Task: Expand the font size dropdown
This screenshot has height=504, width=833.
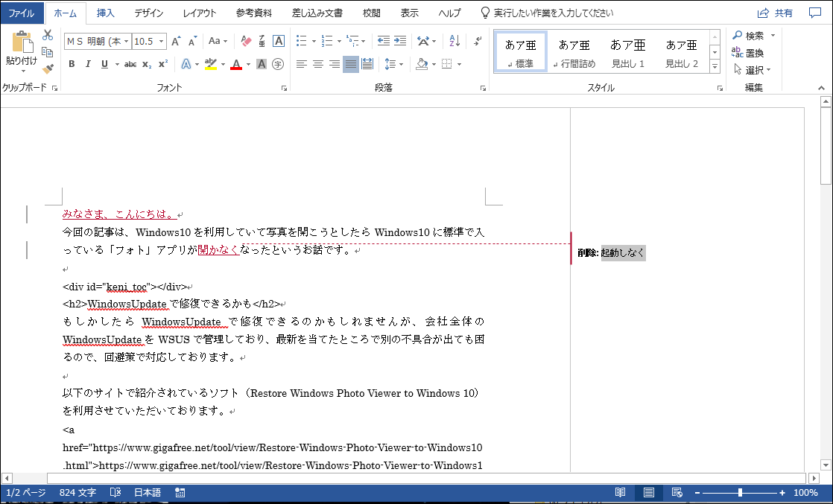Action: [160, 42]
